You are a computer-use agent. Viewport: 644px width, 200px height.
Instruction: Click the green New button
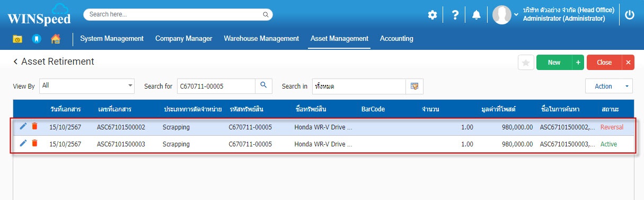[x=554, y=63]
